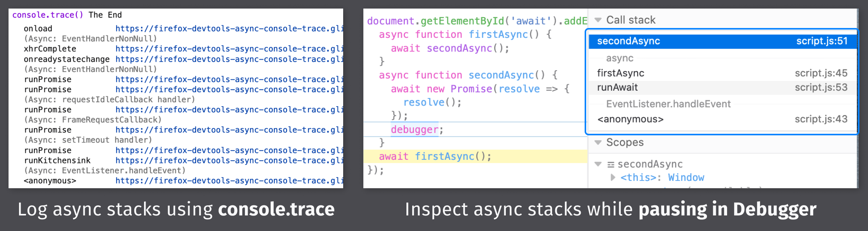This screenshot has height=231, width=868.
Task: Click the async separator label in call stack
Action: point(620,58)
